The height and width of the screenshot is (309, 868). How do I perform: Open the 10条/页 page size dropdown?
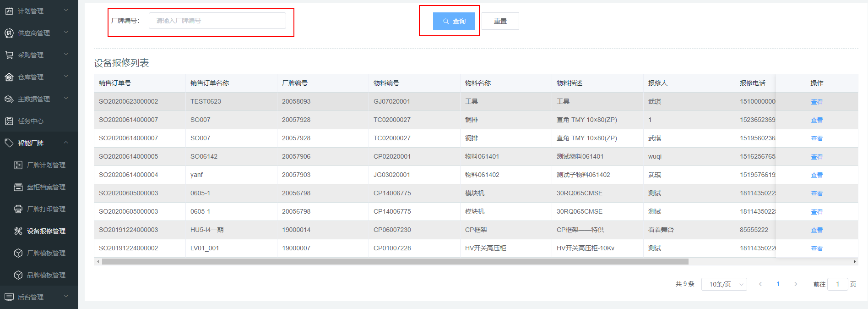tap(724, 284)
